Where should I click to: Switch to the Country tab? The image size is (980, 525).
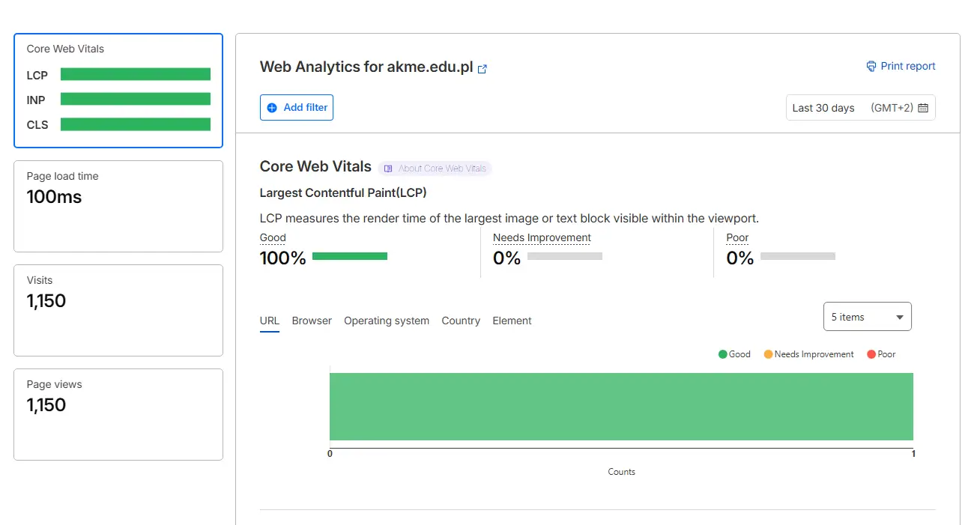coord(461,321)
